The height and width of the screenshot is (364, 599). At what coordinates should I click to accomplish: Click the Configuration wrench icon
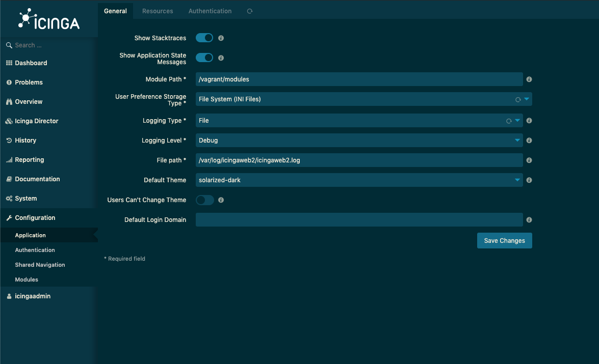pyautogui.click(x=9, y=218)
